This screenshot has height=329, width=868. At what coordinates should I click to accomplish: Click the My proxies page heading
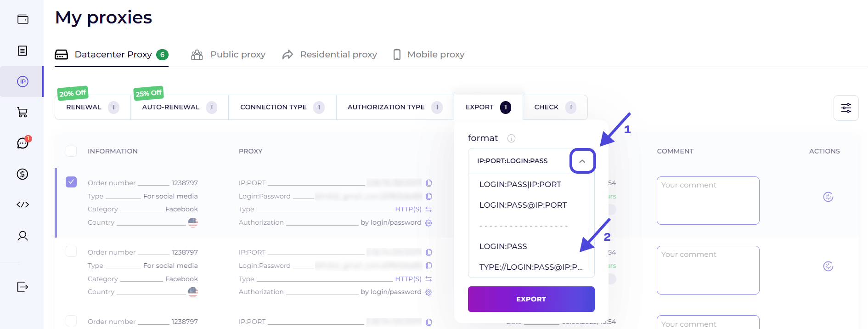(103, 17)
